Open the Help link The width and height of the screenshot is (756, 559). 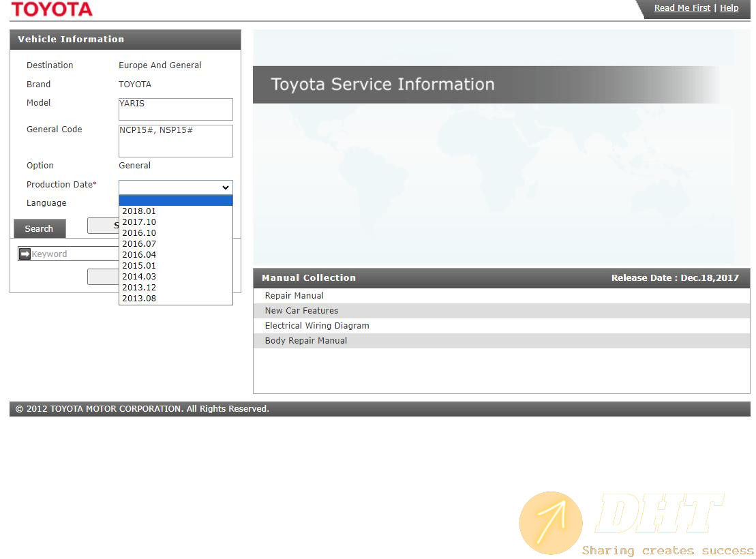(729, 7)
